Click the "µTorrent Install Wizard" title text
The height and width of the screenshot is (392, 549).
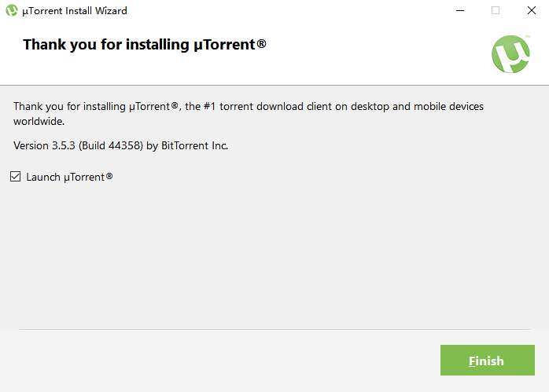point(75,11)
